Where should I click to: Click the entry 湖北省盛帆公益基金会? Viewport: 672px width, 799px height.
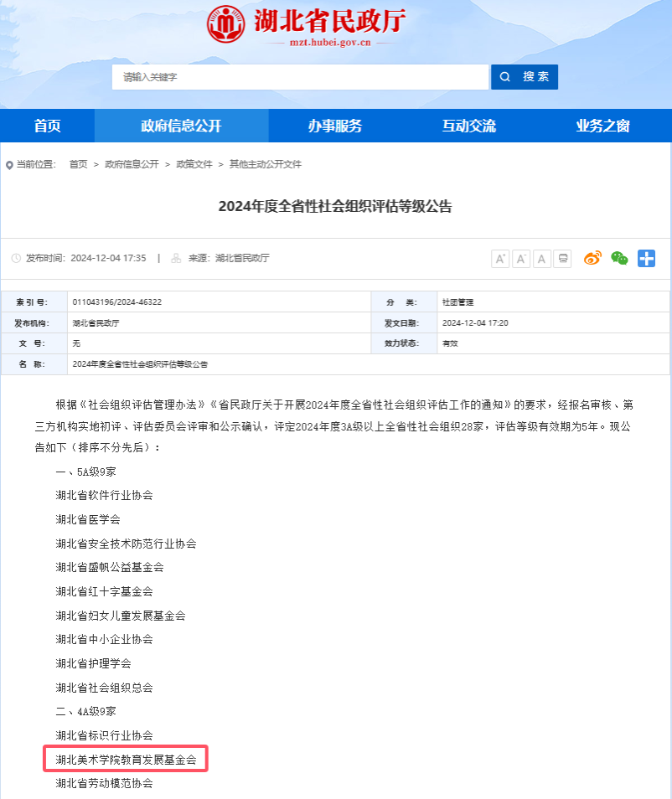click(110, 567)
